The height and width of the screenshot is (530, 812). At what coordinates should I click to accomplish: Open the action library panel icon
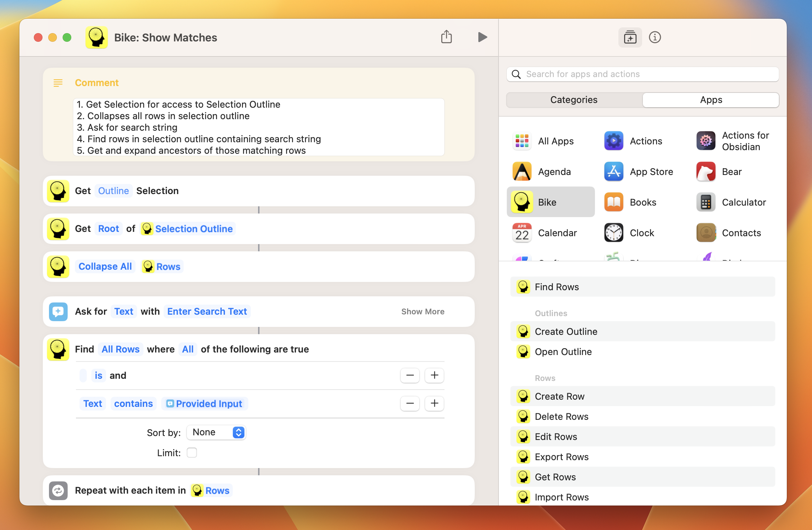click(x=630, y=37)
